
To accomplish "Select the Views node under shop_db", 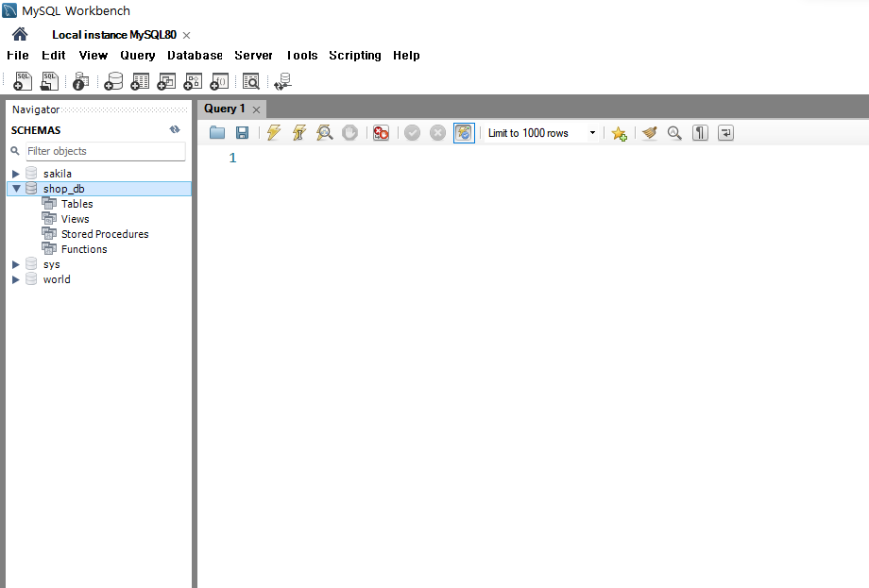I will (x=75, y=219).
